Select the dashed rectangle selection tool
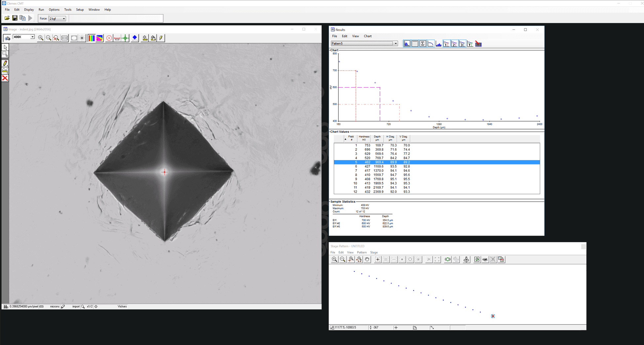 click(x=5, y=54)
